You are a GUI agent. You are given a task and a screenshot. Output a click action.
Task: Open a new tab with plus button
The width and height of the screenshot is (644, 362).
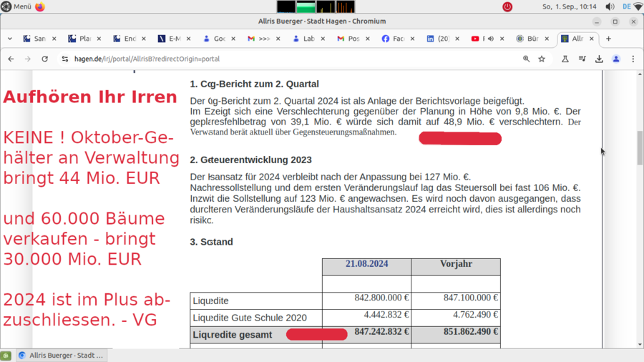point(608,39)
